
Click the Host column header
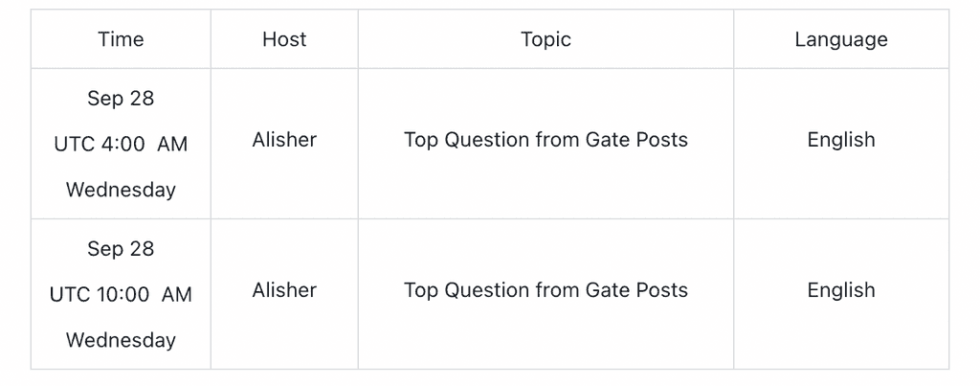(284, 39)
